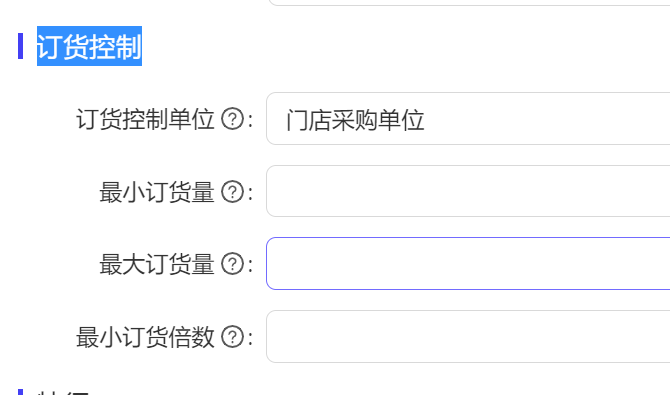Image resolution: width=670 pixels, height=395 pixels.
Task: Click the blue bar marker before 订货控制 heading
Action: tap(21, 46)
